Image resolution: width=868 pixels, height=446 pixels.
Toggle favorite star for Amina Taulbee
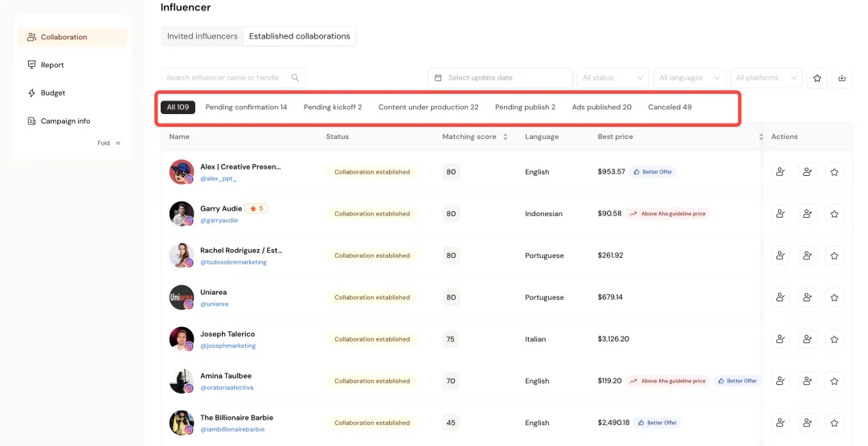click(x=834, y=381)
